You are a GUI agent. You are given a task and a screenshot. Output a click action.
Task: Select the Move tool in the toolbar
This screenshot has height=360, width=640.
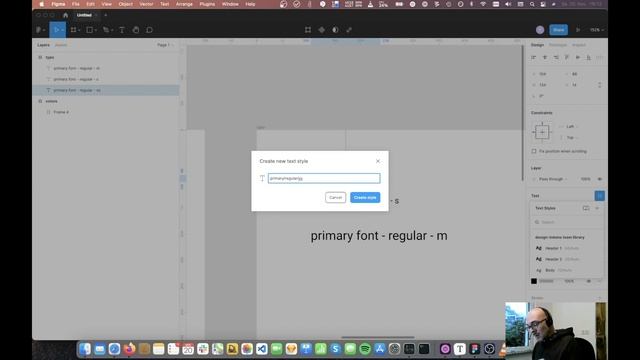(x=56, y=30)
